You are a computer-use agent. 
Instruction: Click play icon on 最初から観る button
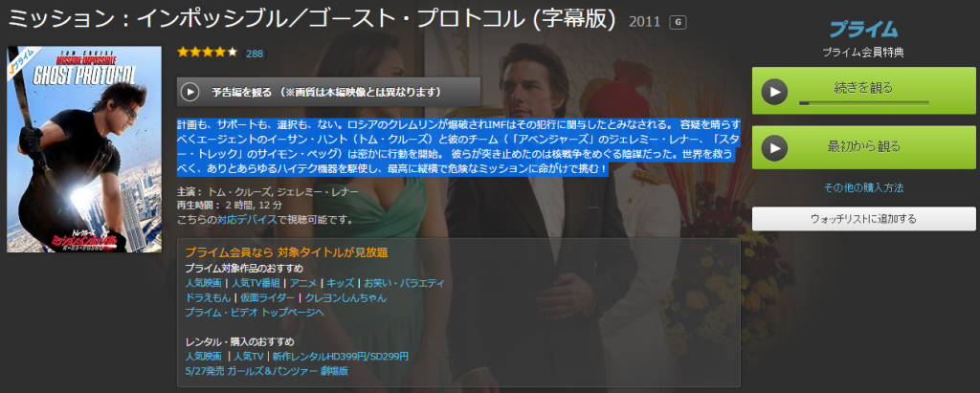(774, 148)
